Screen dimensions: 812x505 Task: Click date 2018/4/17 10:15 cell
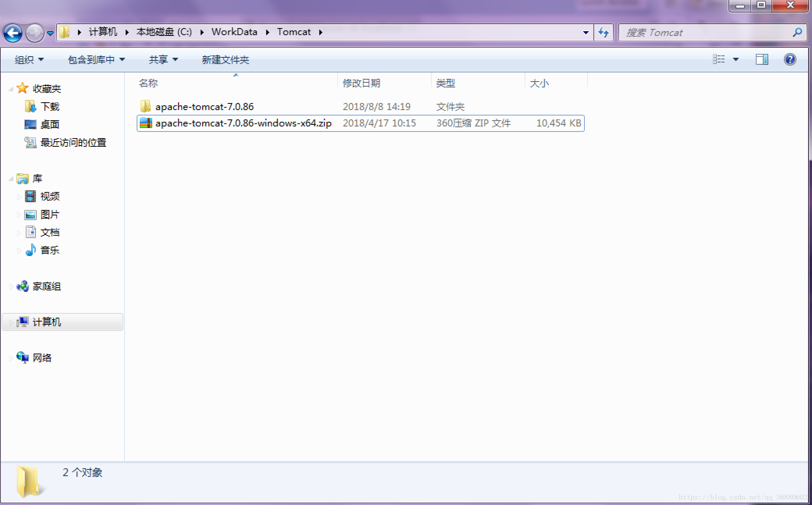[x=379, y=123]
